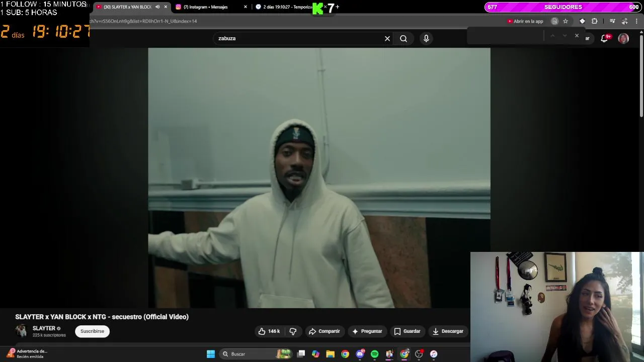
Task: Open File Explorer from taskbar
Action: (x=330, y=354)
